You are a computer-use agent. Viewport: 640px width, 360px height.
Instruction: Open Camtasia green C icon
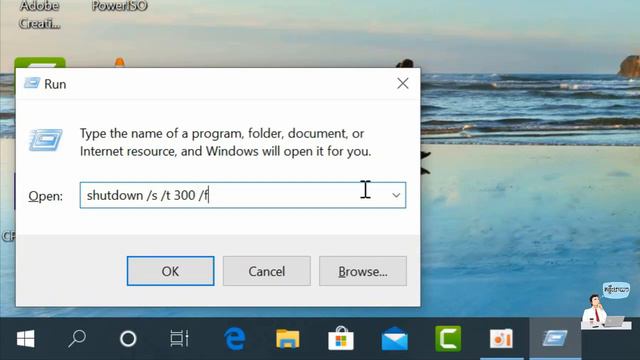click(448, 339)
